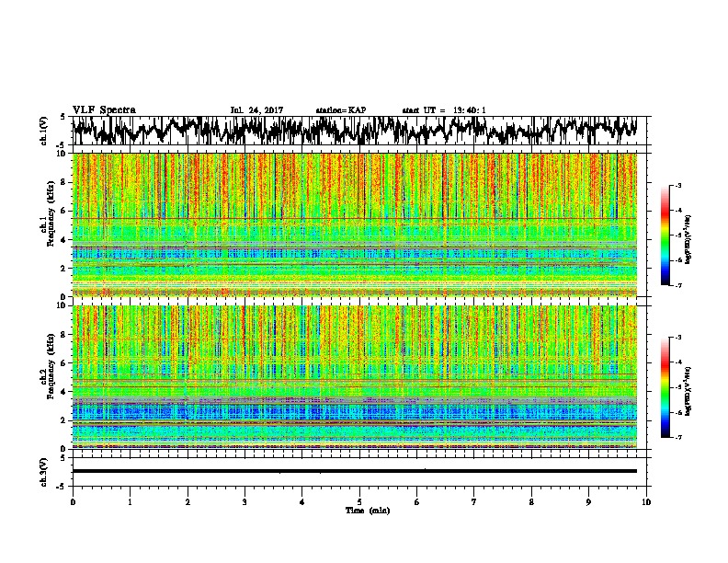Click the "2" tick on ch.2 frequency axis

coord(63,420)
